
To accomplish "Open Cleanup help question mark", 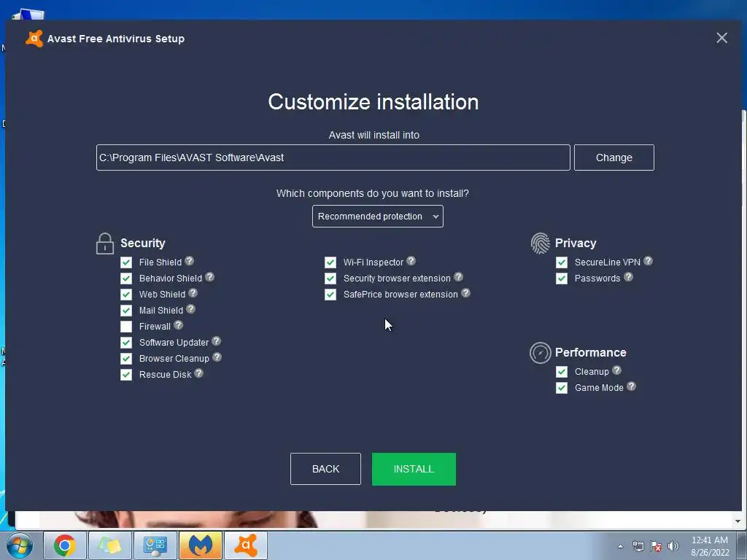I will [616, 370].
